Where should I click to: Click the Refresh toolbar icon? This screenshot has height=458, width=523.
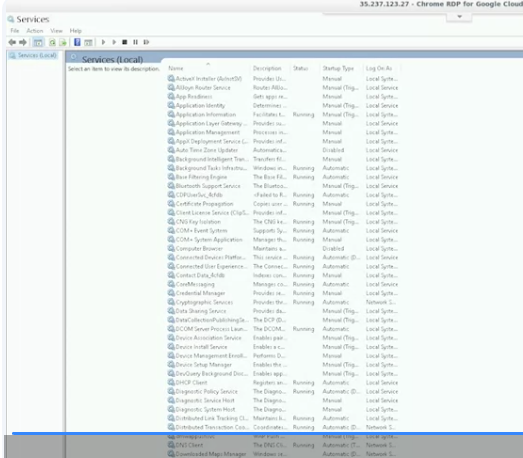pyautogui.click(x=52, y=42)
